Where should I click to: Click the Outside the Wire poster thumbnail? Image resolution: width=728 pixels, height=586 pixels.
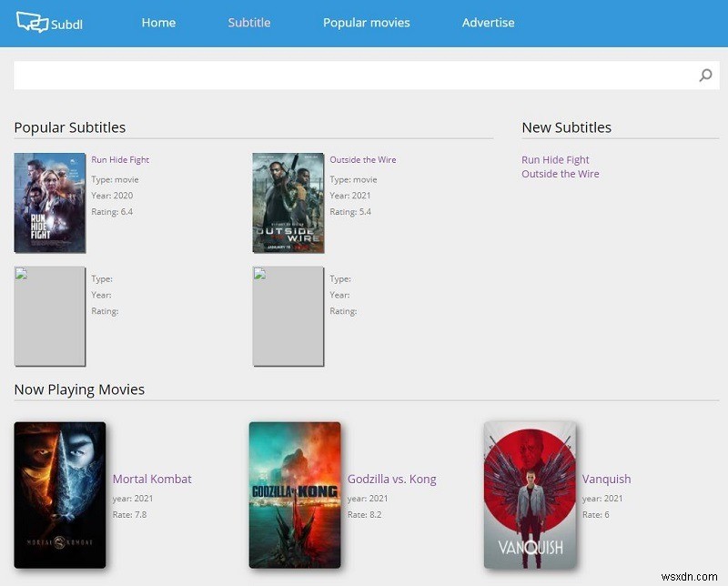click(x=288, y=202)
